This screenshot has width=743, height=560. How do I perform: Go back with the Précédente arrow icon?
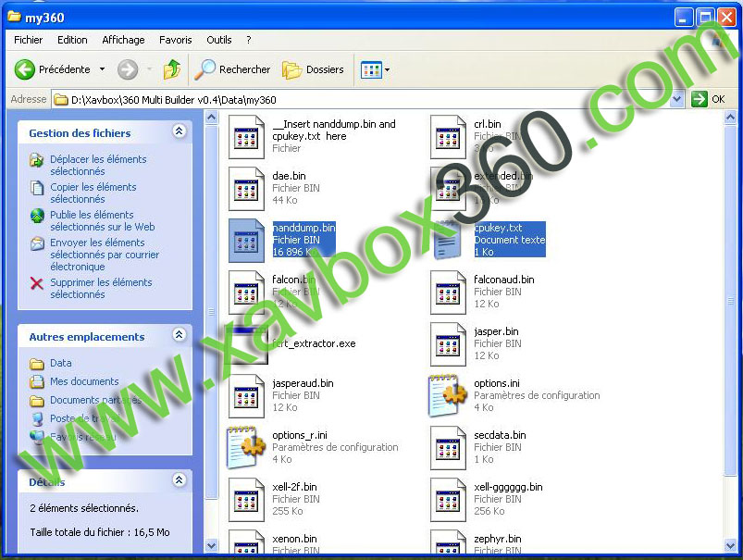tap(25, 69)
